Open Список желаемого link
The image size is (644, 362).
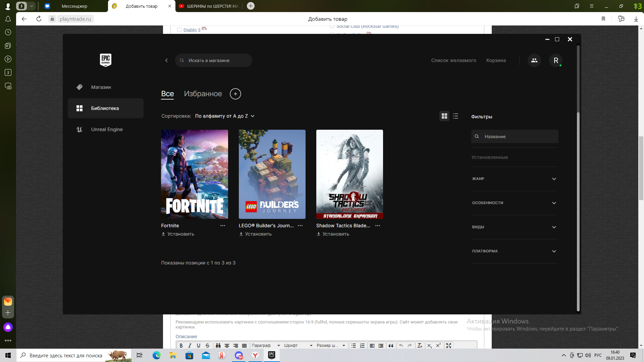point(453,60)
